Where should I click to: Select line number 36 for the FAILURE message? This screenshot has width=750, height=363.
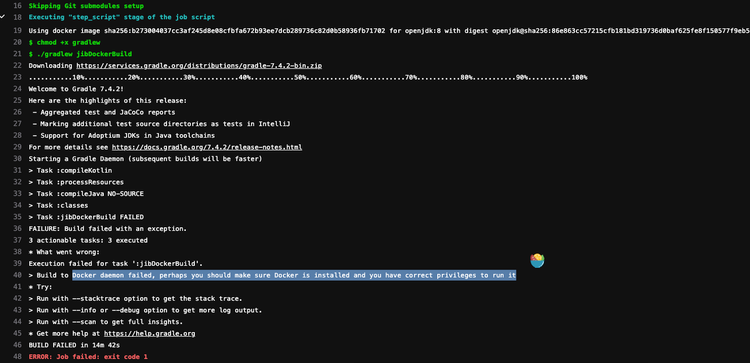coord(18,229)
